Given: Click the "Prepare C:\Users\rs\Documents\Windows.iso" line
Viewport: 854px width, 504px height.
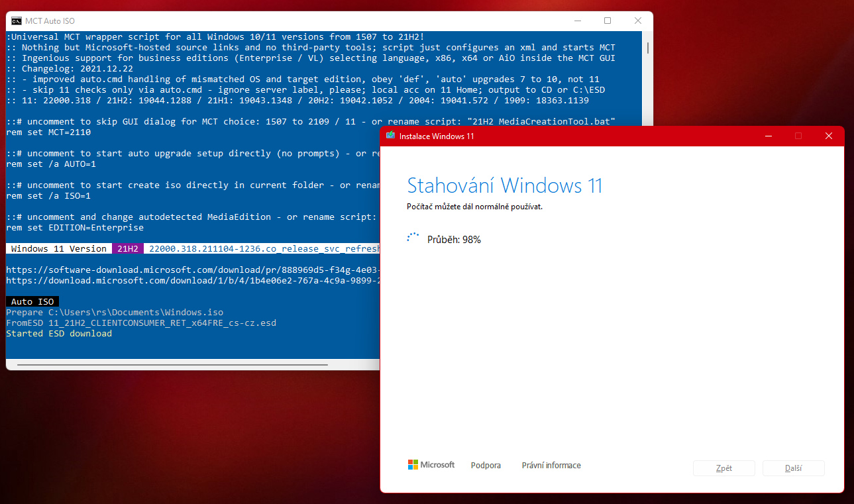Looking at the screenshot, I should 115,312.
